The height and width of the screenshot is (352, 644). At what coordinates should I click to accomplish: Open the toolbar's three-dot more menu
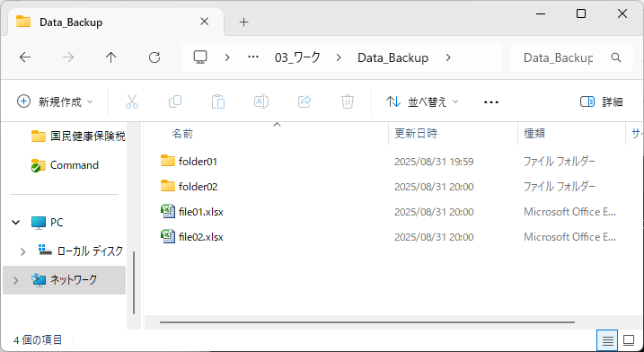click(x=491, y=101)
